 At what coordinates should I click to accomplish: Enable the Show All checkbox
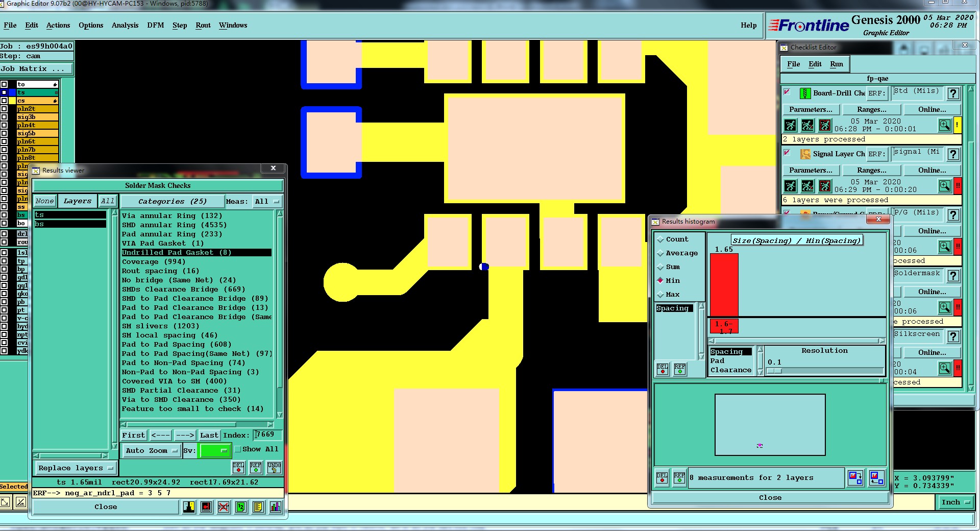pos(238,449)
